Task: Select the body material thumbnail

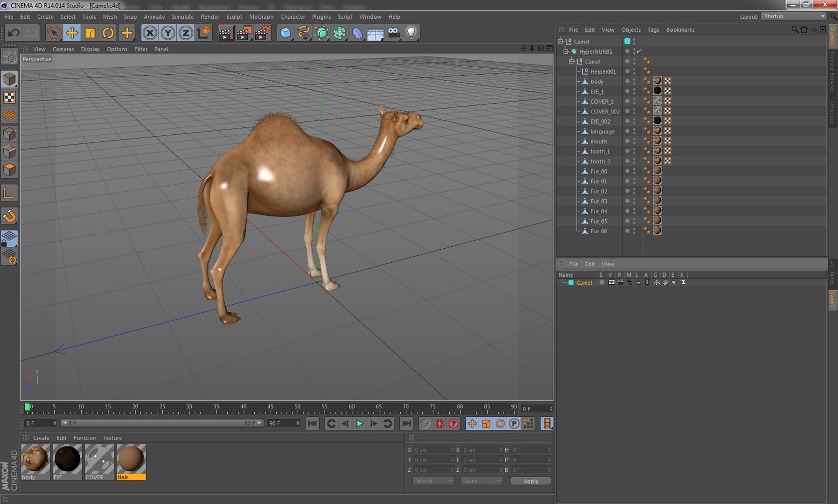Action: [35, 459]
